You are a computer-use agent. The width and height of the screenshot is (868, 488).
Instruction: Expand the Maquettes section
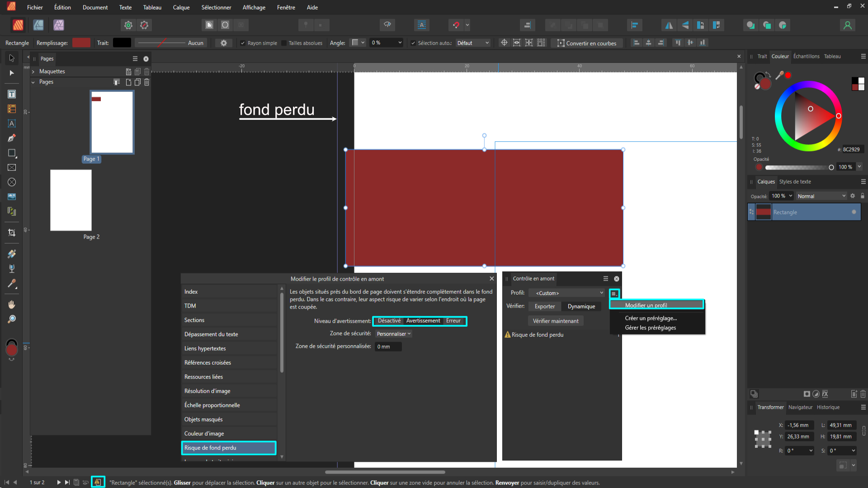tap(33, 71)
